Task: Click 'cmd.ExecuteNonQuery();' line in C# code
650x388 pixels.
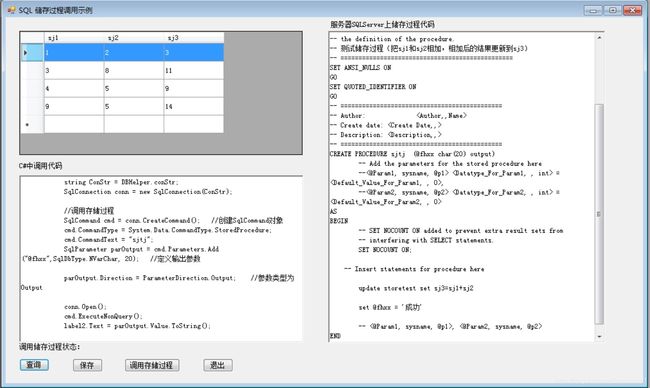Action: click(103, 316)
